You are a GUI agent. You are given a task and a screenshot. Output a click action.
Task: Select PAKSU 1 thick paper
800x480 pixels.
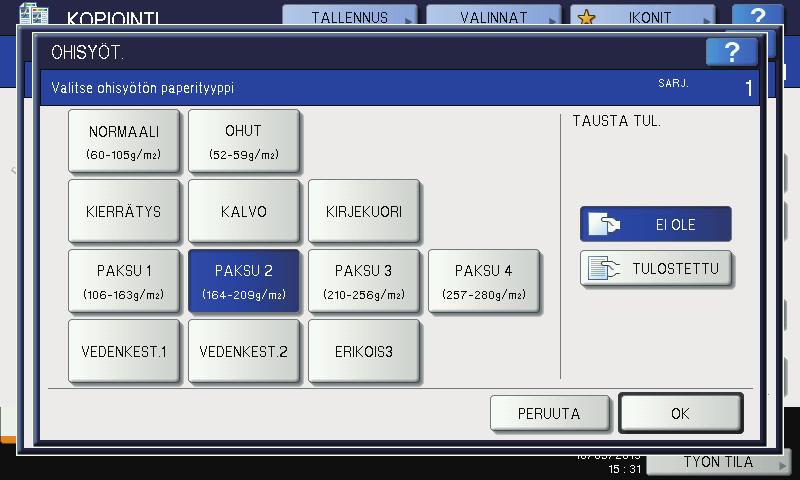tap(124, 281)
